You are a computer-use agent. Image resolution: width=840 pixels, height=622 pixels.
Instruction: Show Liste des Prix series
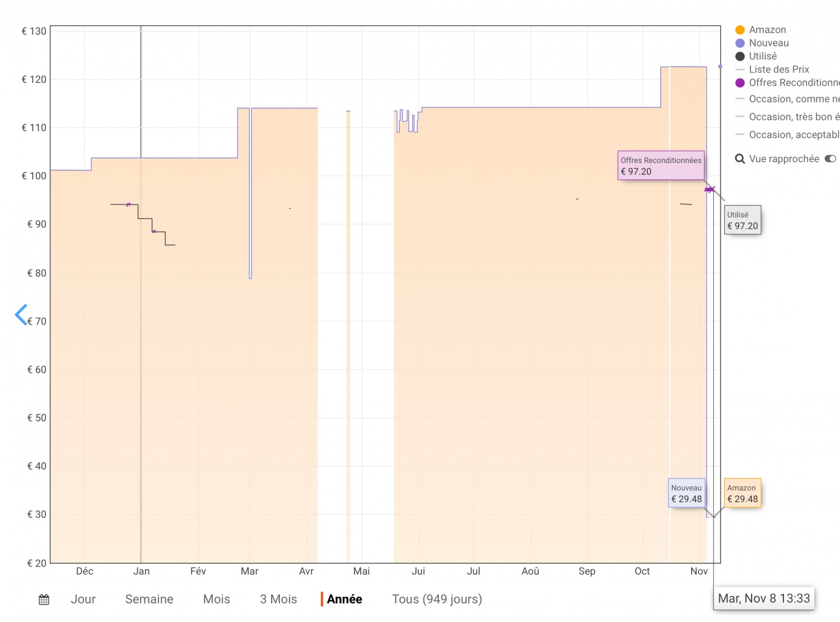point(778,69)
